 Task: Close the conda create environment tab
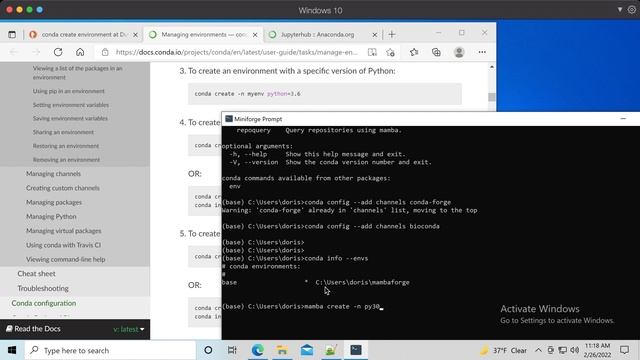click(x=136, y=35)
